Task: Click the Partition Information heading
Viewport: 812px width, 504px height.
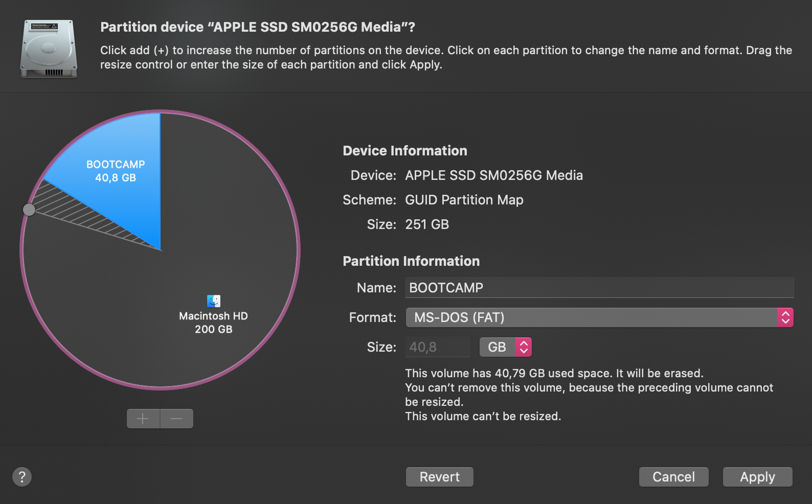Action: point(411,261)
